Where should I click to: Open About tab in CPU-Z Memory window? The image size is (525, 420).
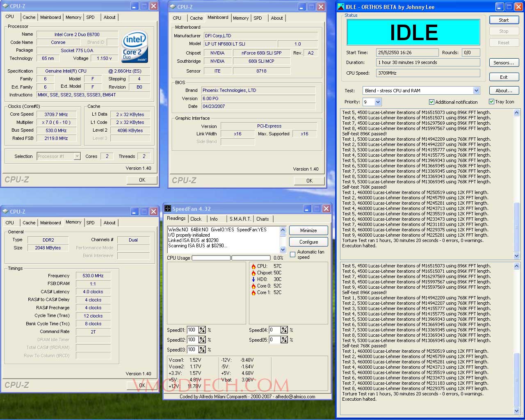(x=109, y=223)
